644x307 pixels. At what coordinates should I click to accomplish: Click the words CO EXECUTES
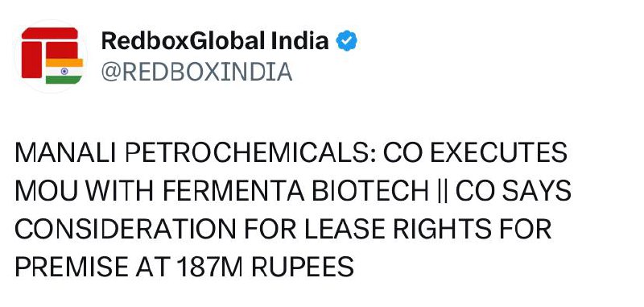[475, 153]
